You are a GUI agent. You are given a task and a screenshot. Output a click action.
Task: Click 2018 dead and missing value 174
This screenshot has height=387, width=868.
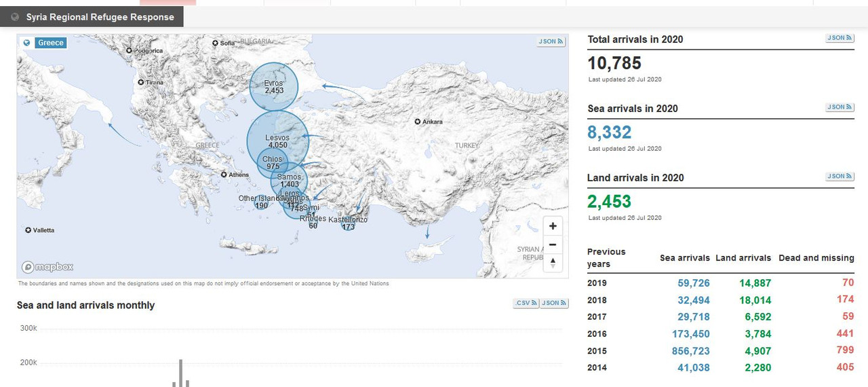tap(846, 299)
